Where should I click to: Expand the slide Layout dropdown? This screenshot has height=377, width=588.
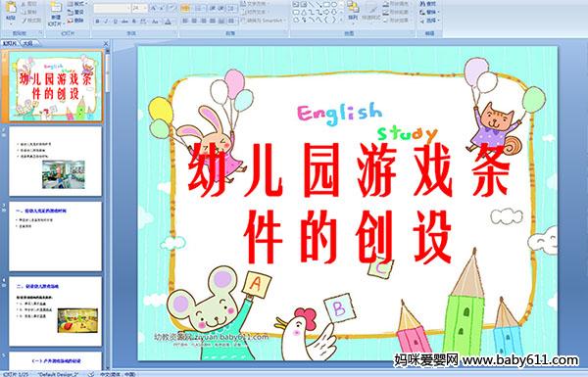[x=77, y=4]
